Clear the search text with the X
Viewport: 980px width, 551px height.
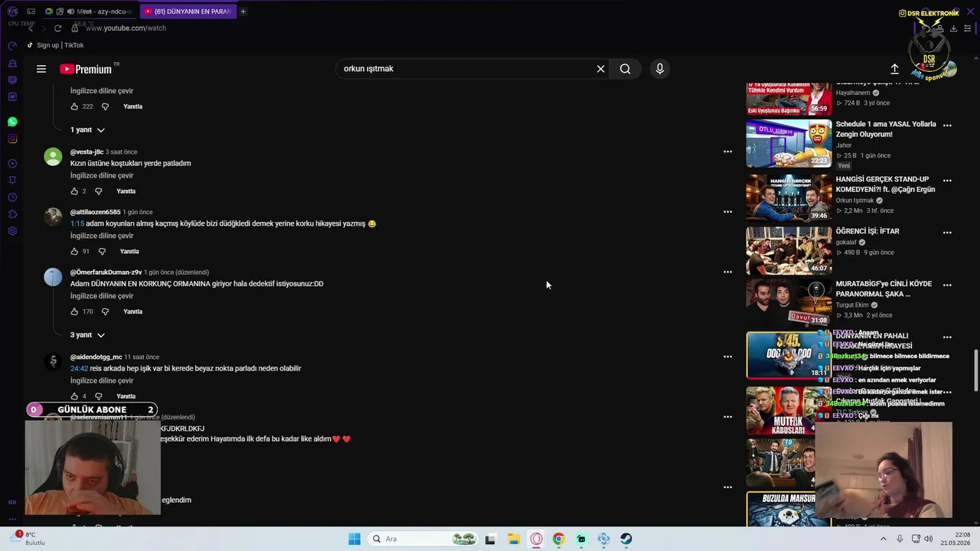(x=601, y=69)
